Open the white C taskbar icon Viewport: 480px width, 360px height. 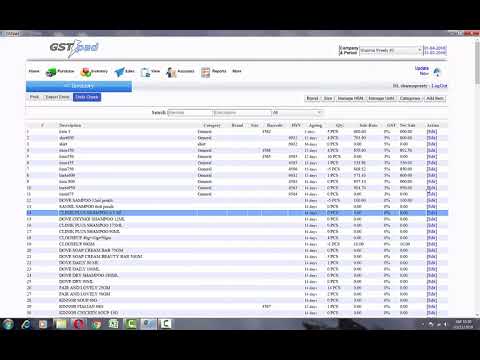[x=166, y=324]
